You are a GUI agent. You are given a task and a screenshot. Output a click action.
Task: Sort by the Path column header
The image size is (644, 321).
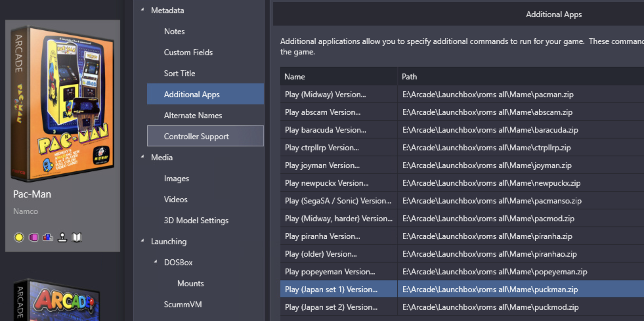coord(521,76)
